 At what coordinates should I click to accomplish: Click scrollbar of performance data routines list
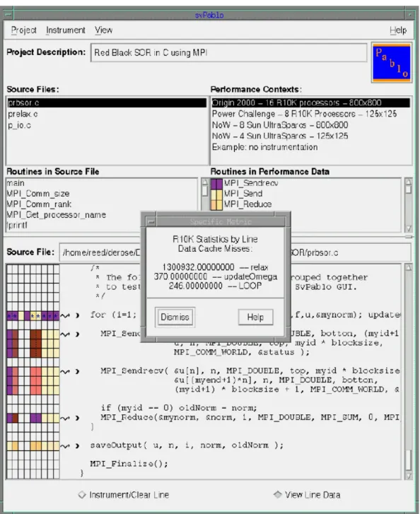click(x=408, y=206)
